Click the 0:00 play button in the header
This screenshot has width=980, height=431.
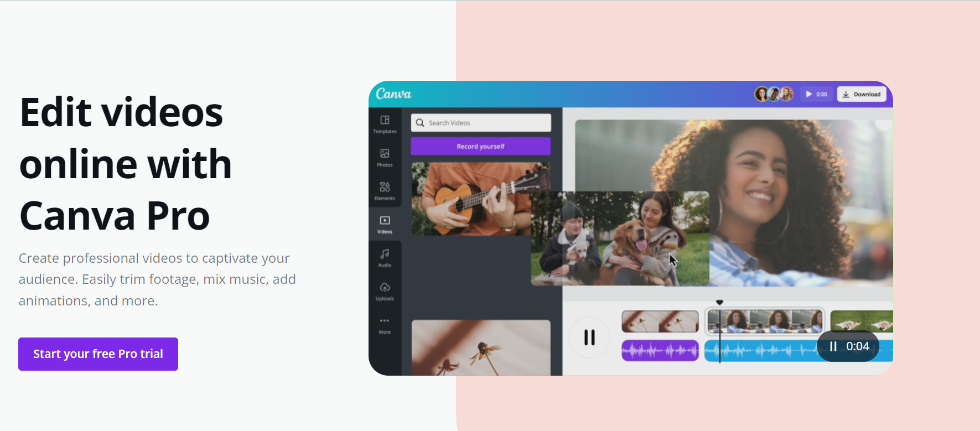[x=816, y=94]
